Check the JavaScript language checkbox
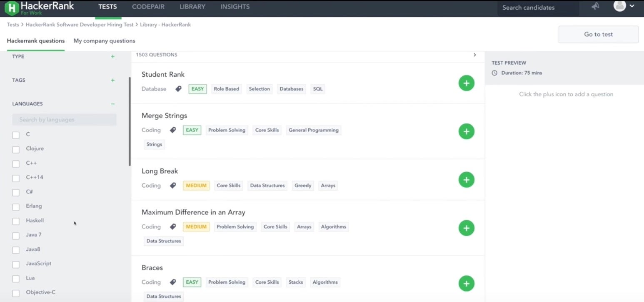This screenshot has width=644, height=302. [x=15, y=264]
